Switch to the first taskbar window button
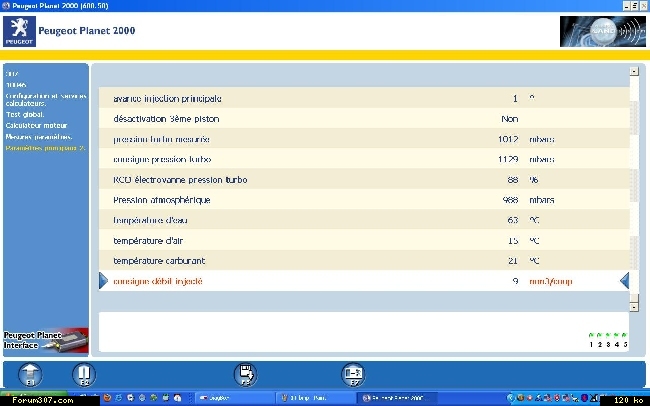The height and width of the screenshot is (406, 650). (x=234, y=398)
